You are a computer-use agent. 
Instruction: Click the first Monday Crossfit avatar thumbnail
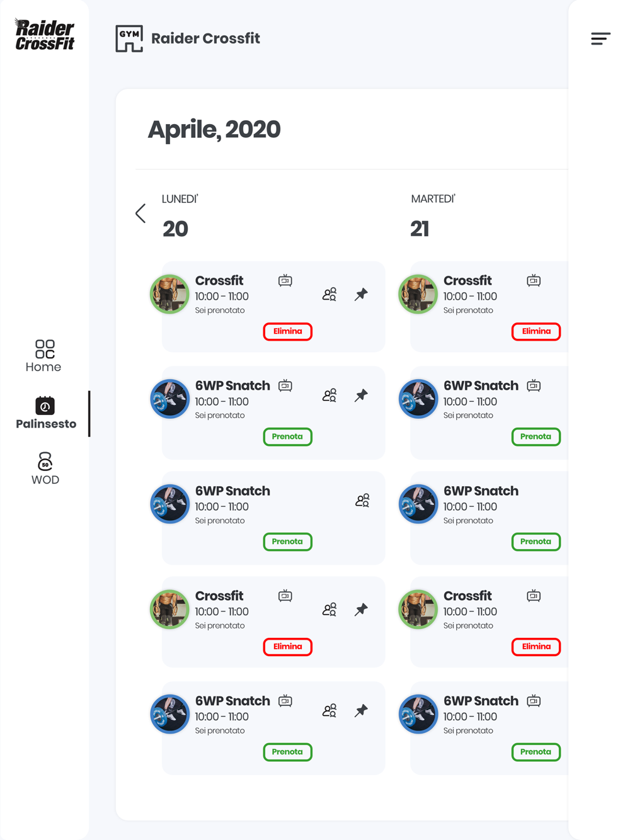[169, 294]
